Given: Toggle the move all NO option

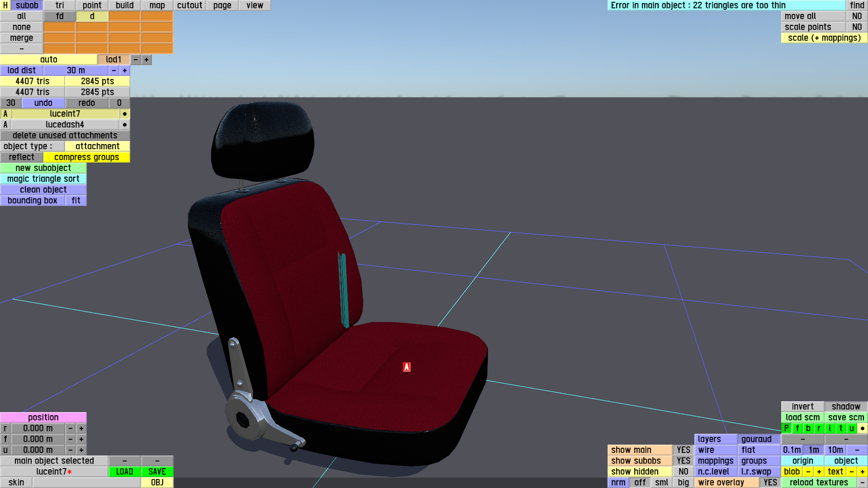Looking at the screenshot, I should point(857,16).
